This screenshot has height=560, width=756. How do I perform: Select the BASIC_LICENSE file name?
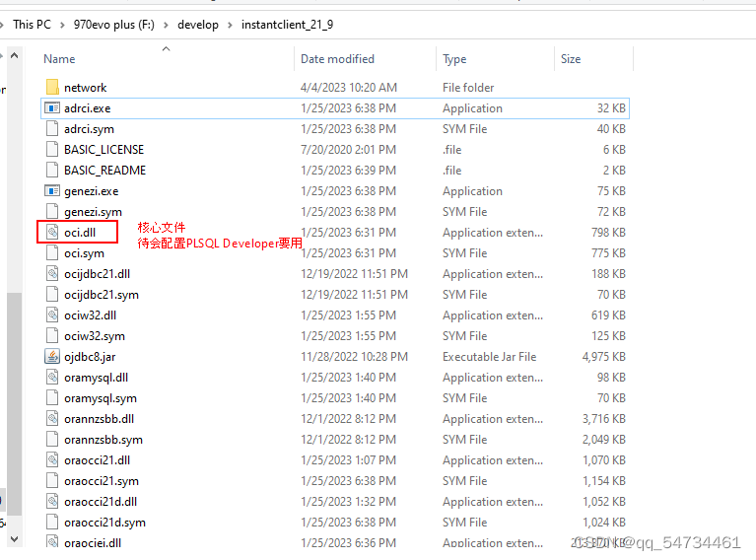pyautogui.click(x=104, y=150)
